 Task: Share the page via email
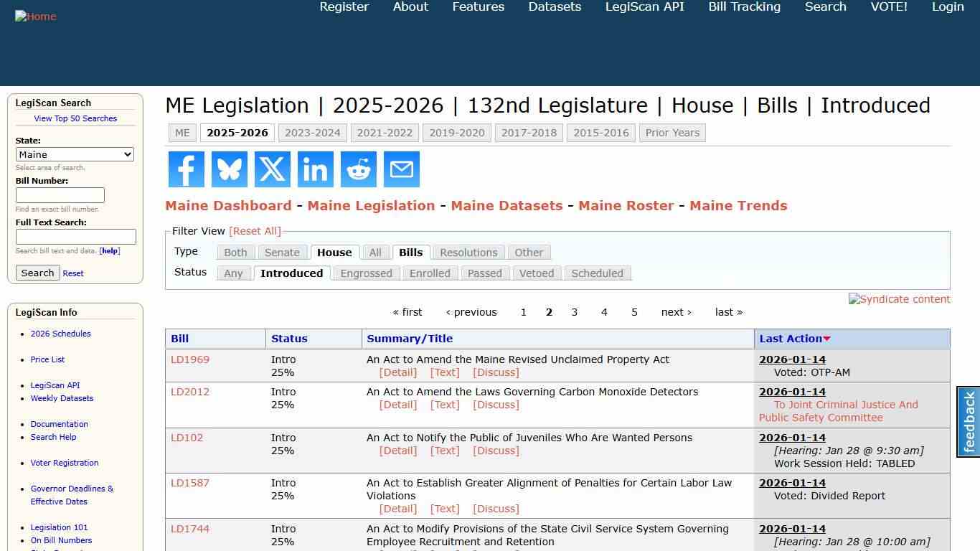click(x=401, y=169)
